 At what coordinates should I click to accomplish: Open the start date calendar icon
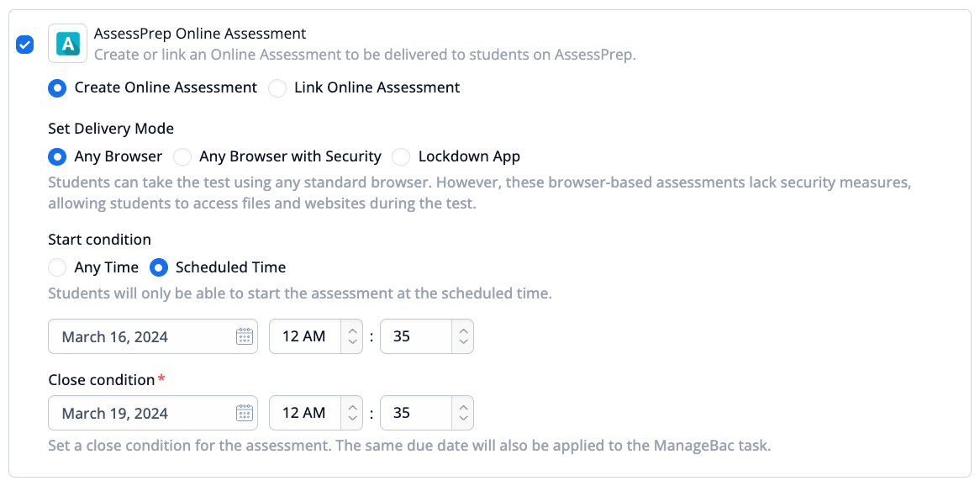(x=244, y=336)
